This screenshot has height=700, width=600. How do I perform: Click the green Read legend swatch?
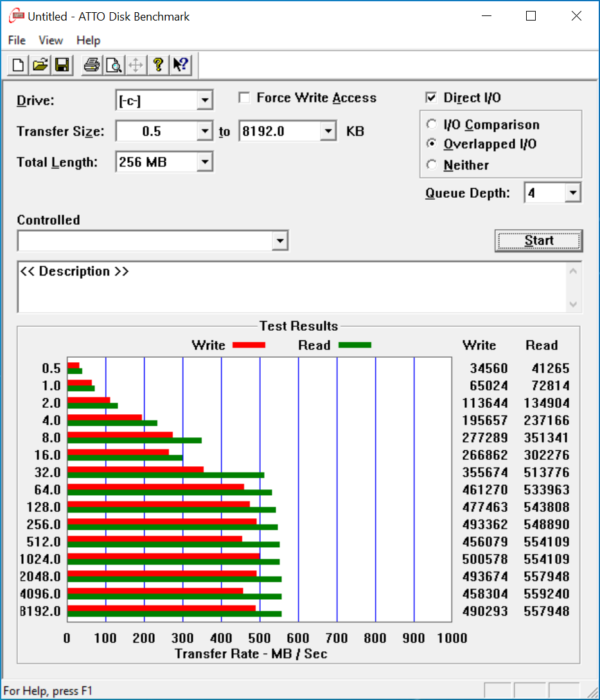coord(355,345)
